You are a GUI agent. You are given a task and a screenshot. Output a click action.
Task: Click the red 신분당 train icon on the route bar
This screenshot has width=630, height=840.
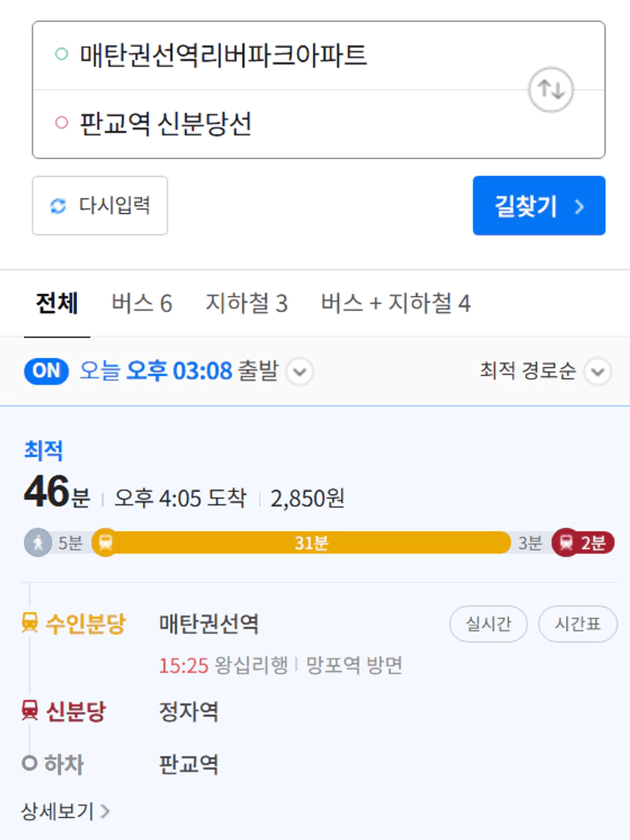tap(566, 542)
